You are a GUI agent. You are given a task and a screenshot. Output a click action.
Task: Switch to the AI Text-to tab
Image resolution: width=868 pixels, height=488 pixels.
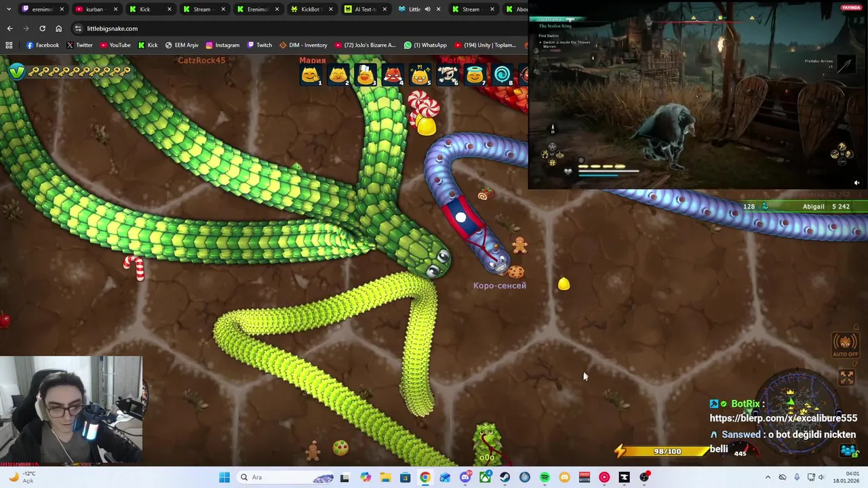(x=365, y=9)
